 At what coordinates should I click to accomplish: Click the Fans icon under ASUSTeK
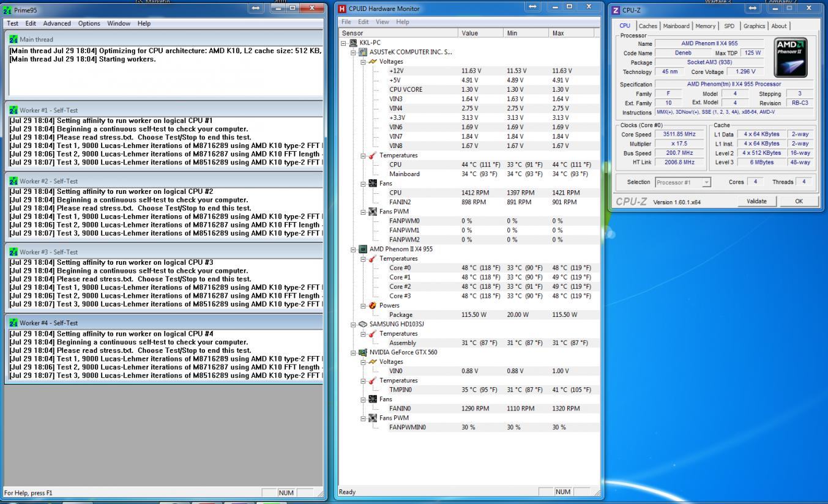(x=373, y=183)
